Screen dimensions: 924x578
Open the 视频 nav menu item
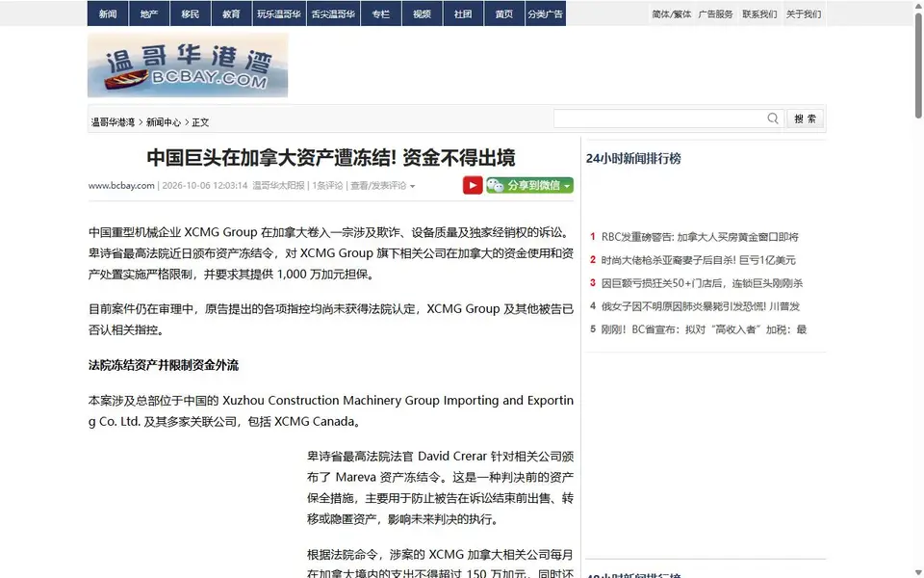click(x=422, y=13)
